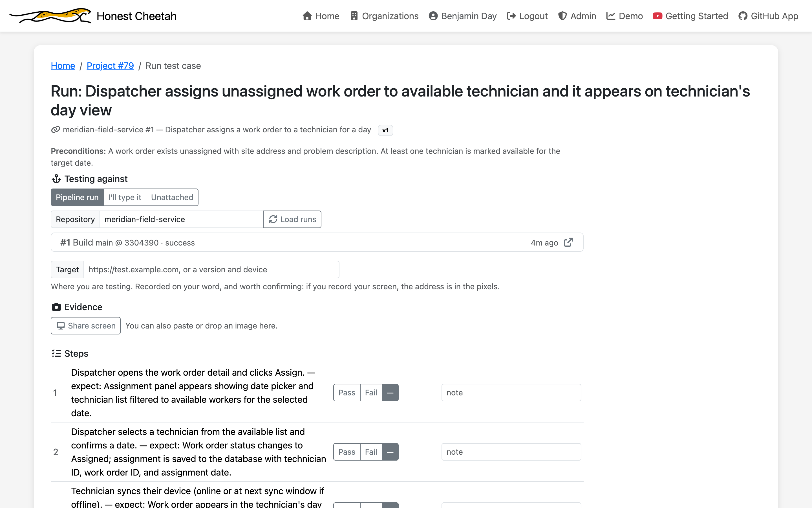Click the "You can also paste or drop an image here." text

pos(201,326)
